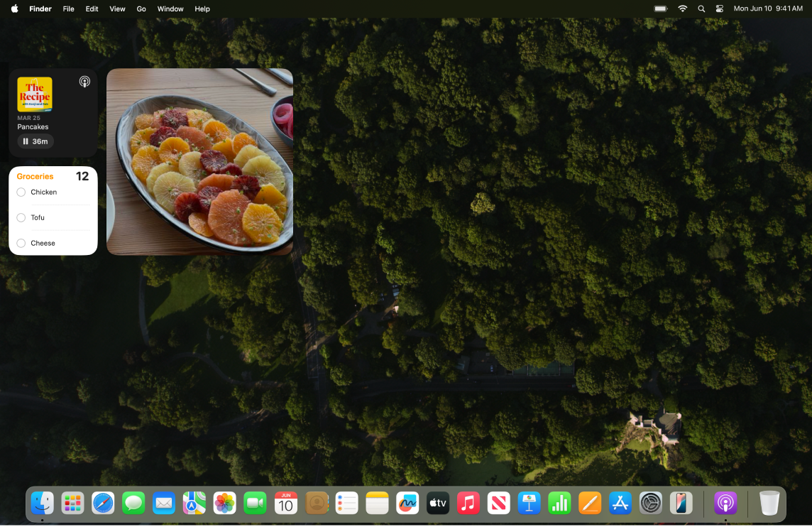The width and height of the screenshot is (812, 527).
Task: Open System Settings from the Dock
Action: pyautogui.click(x=650, y=503)
